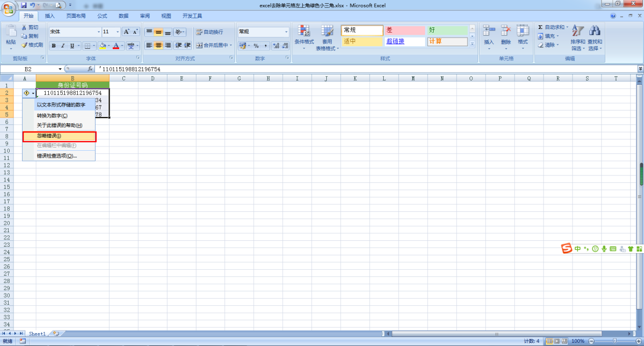Viewport: 644px width, 346px height.
Task: Switch to the Insert (插入) ribbon tab
Action: pos(50,16)
